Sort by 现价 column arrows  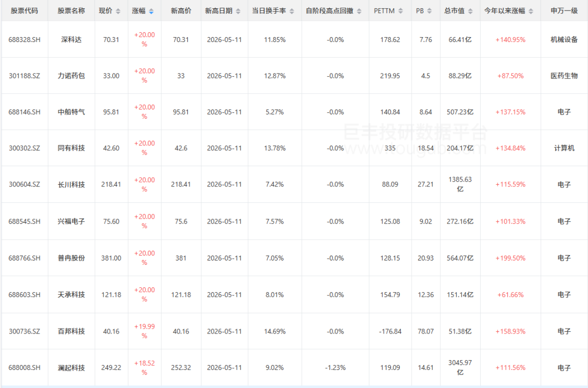118,11
